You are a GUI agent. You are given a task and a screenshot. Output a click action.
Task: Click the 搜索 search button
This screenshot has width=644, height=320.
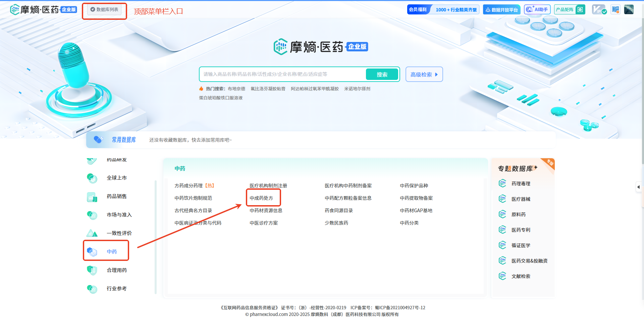point(382,74)
